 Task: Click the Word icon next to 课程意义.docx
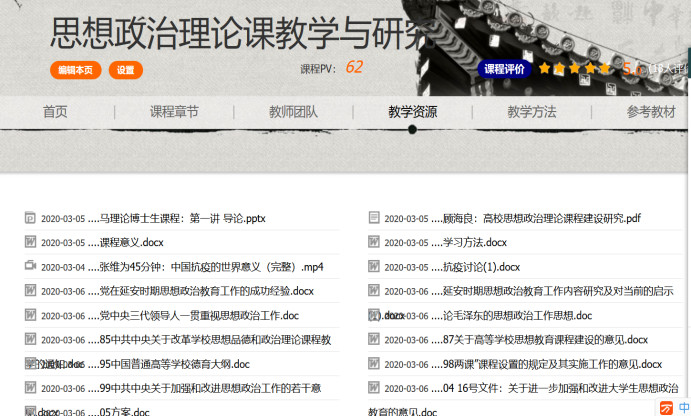pos(30,242)
